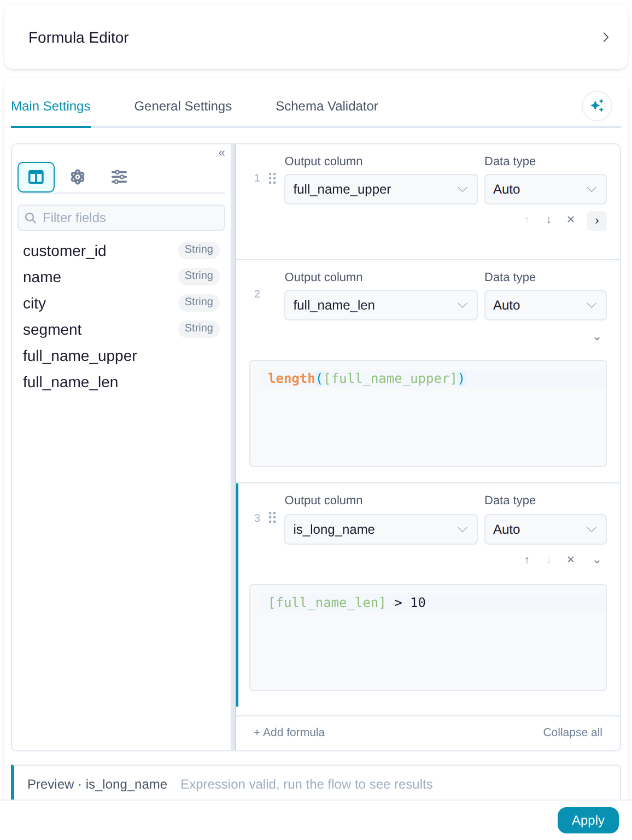
Task: Click + Add formula
Action: click(x=289, y=732)
